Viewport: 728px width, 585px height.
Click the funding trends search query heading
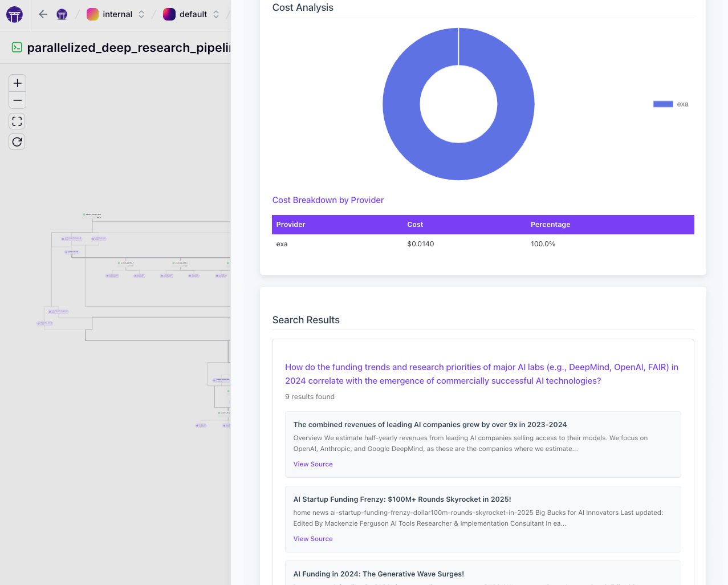[481, 374]
